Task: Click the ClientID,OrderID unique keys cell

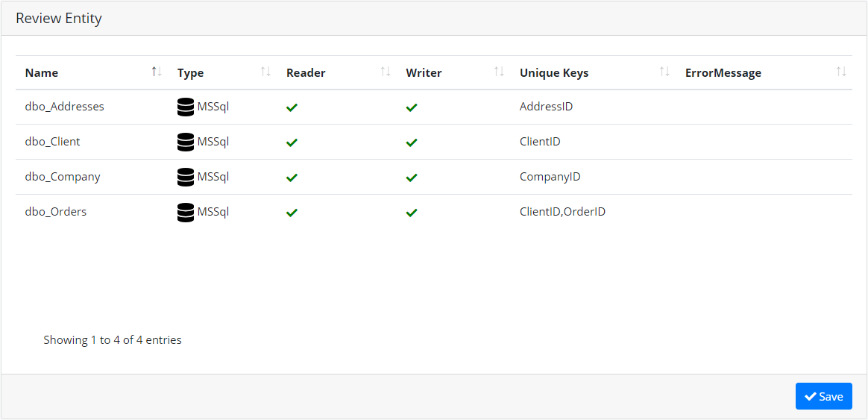Action: coord(562,211)
